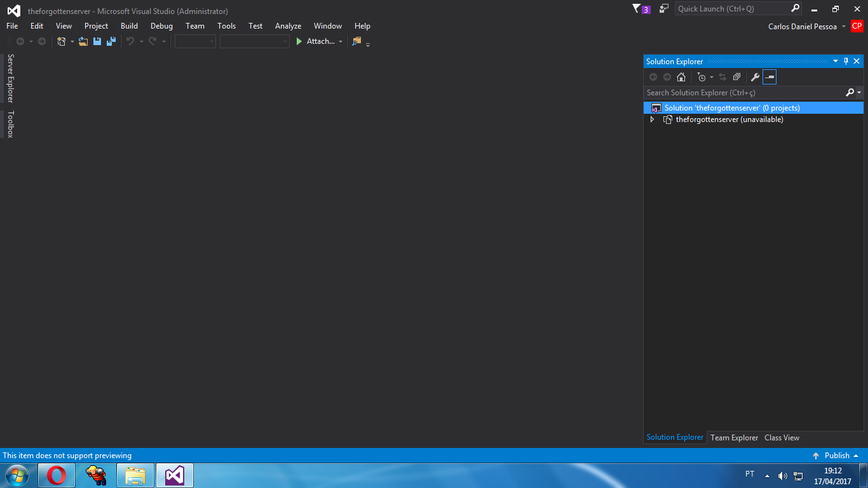Click the Publish button in status bar
Screen dimensions: 868x488
pyautogui.click(x=836, y=456)
